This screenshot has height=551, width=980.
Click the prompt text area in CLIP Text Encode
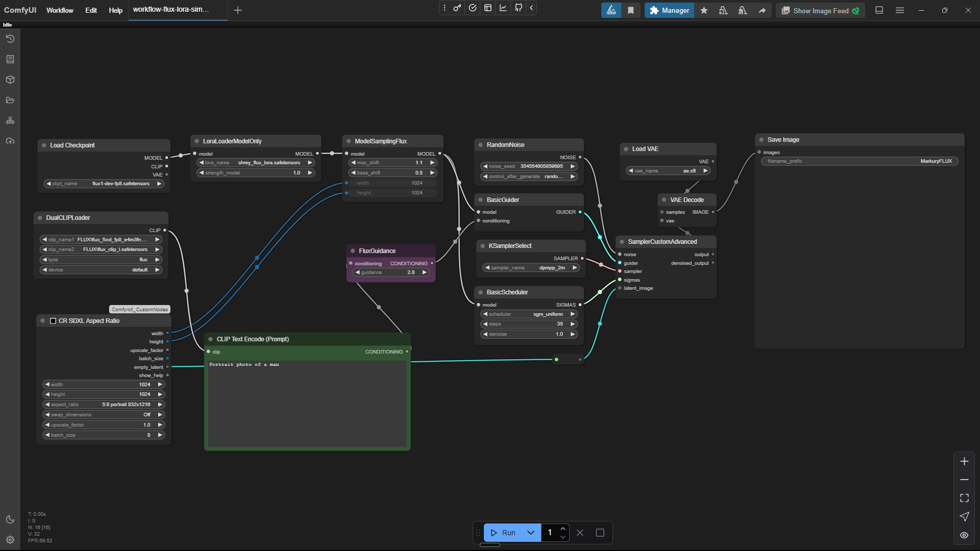[x=307, y=403]
